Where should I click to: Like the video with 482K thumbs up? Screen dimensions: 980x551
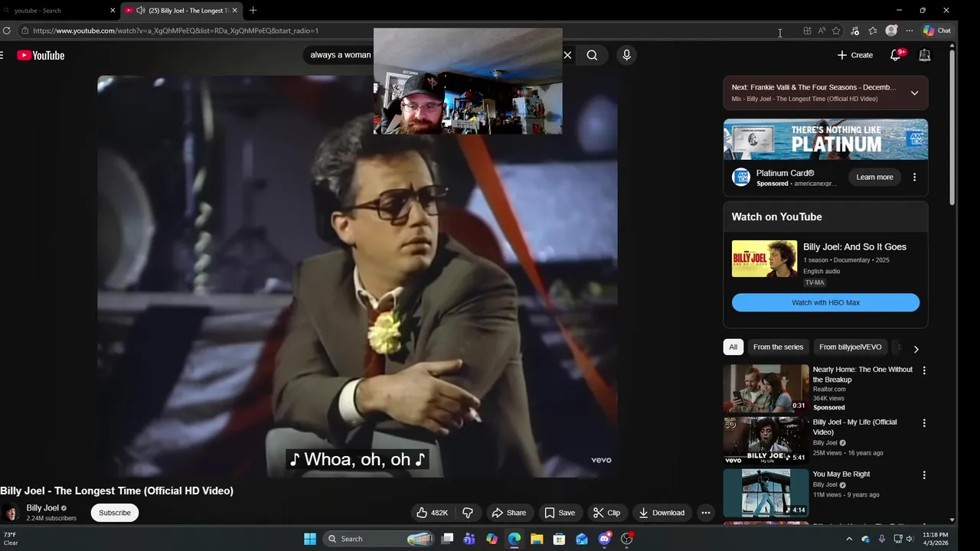click(432, 513)
